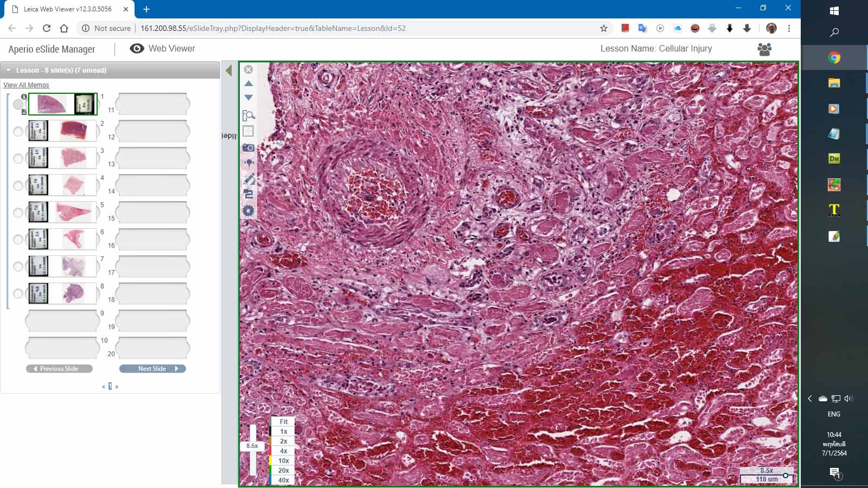Set magnification to 2x
Screen dimensions: 868x488
pos(283,441)
